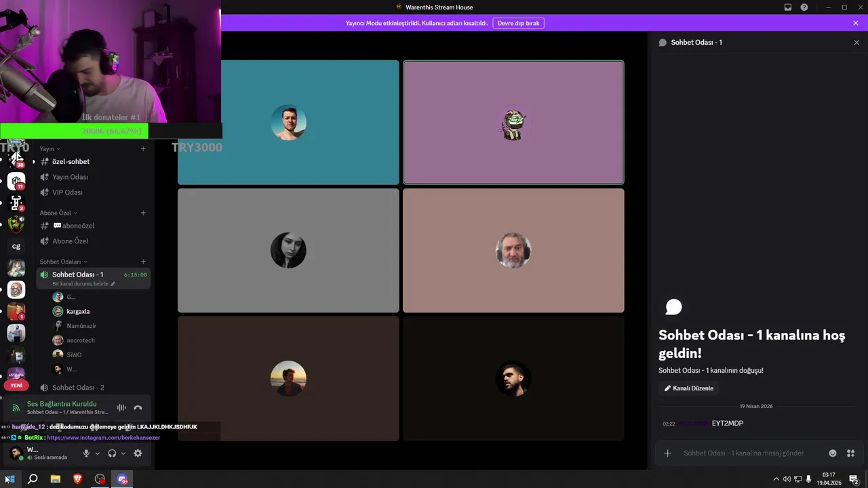Open Discord user settings gear

[x=138, y=453]
